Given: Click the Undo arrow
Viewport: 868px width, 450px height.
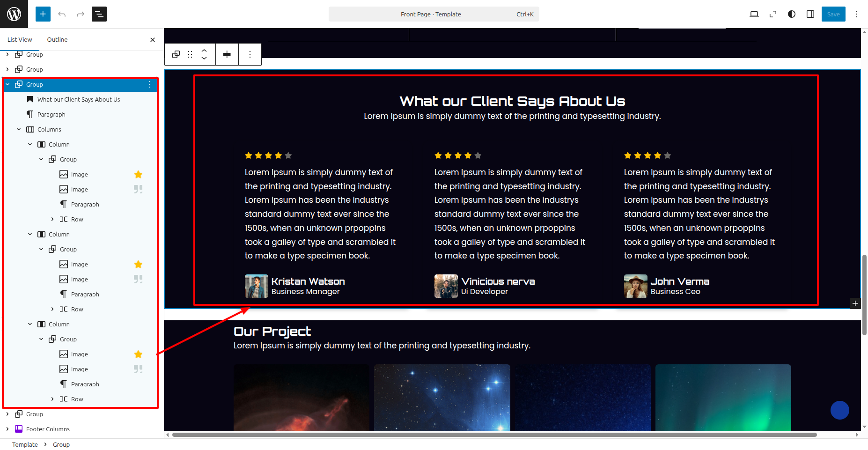Looking at the screenshot, I should [x=62, y=14].
